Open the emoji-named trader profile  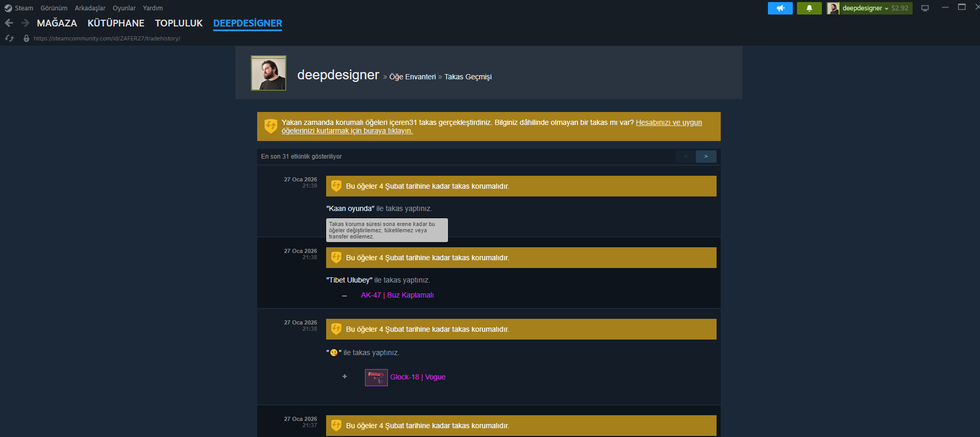tap(334, 353)
